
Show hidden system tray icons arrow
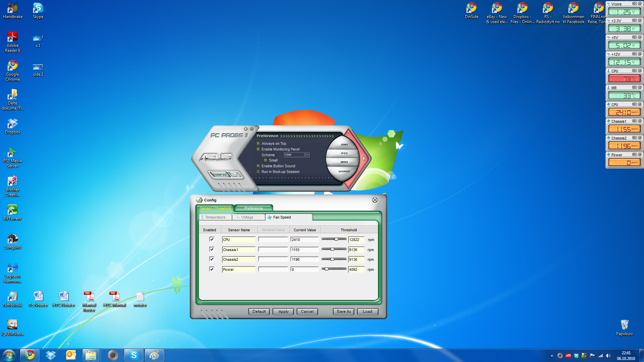click(x=552, y=356)
